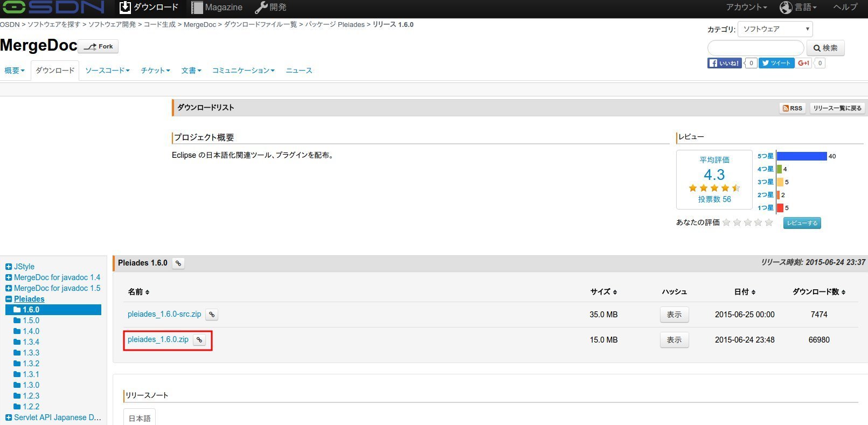Click the レビューする button
This screenshot has height=425, width=868.
click(x=802, y=223)
